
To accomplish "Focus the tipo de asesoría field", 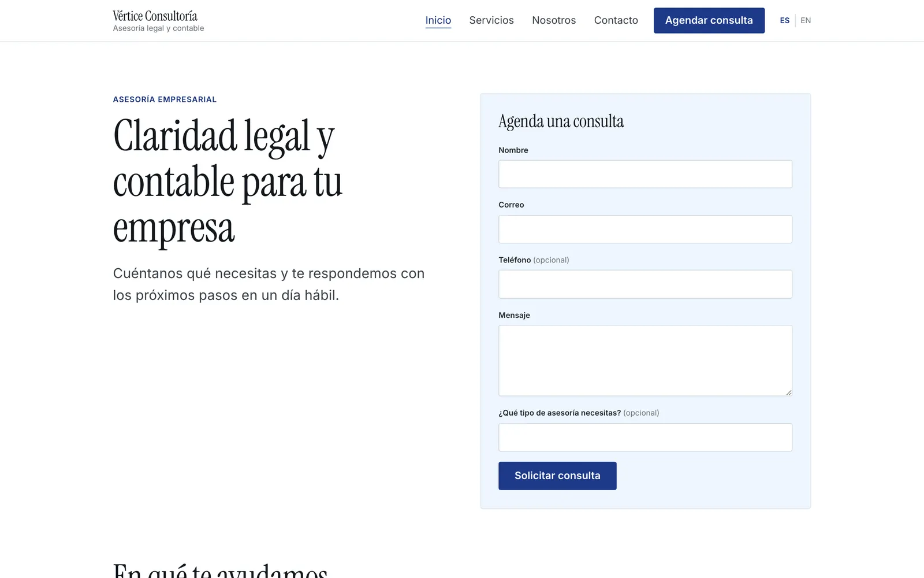I will [645, 438].
